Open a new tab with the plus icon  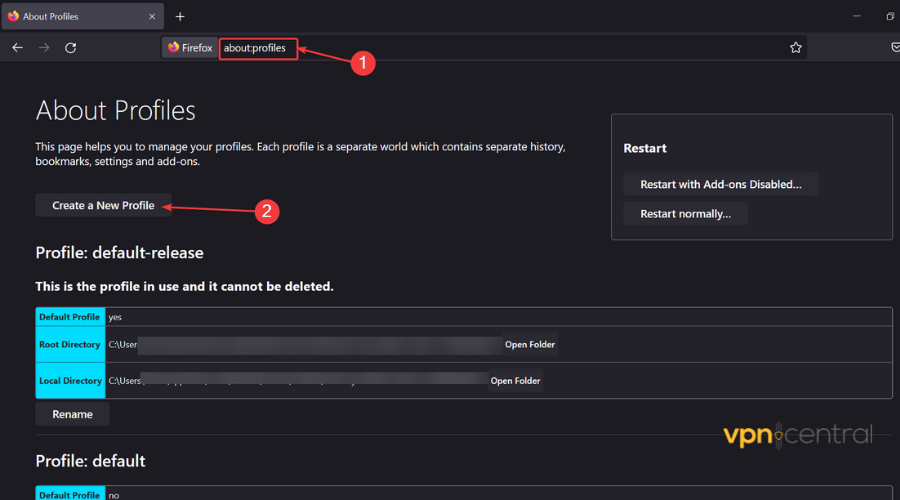point(180,17)
